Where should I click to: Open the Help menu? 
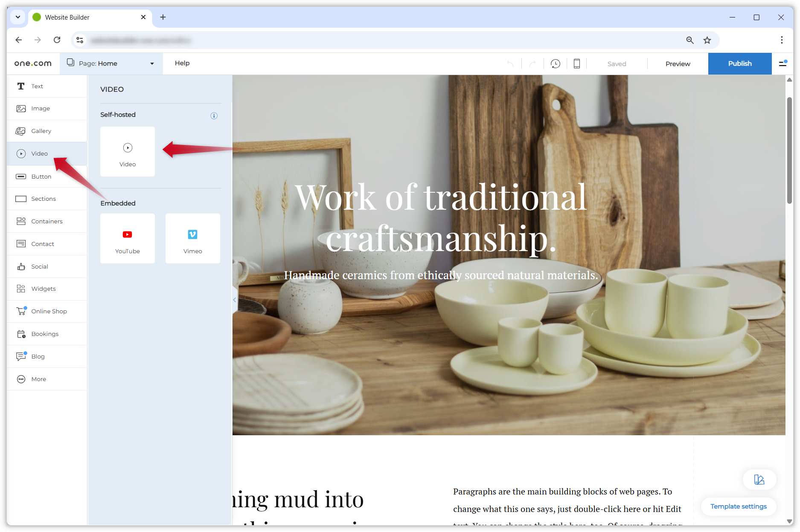pos(182,63)
